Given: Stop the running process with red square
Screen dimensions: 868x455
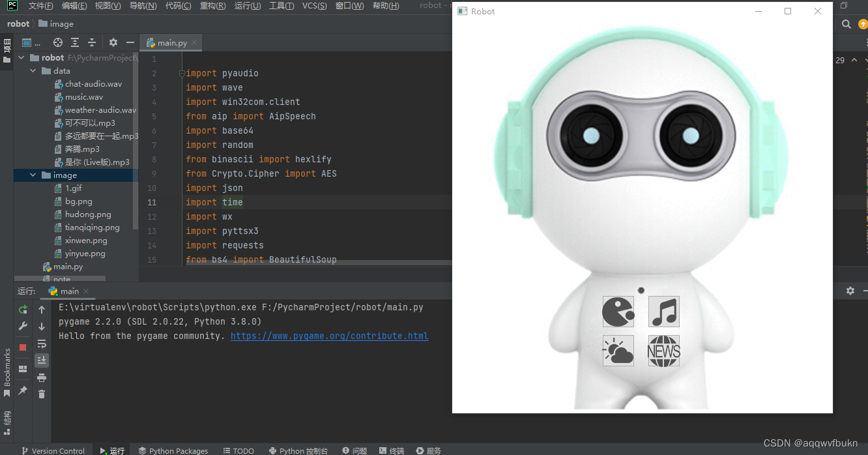Looking at the screenshot, I should click(x=23, y=347).
